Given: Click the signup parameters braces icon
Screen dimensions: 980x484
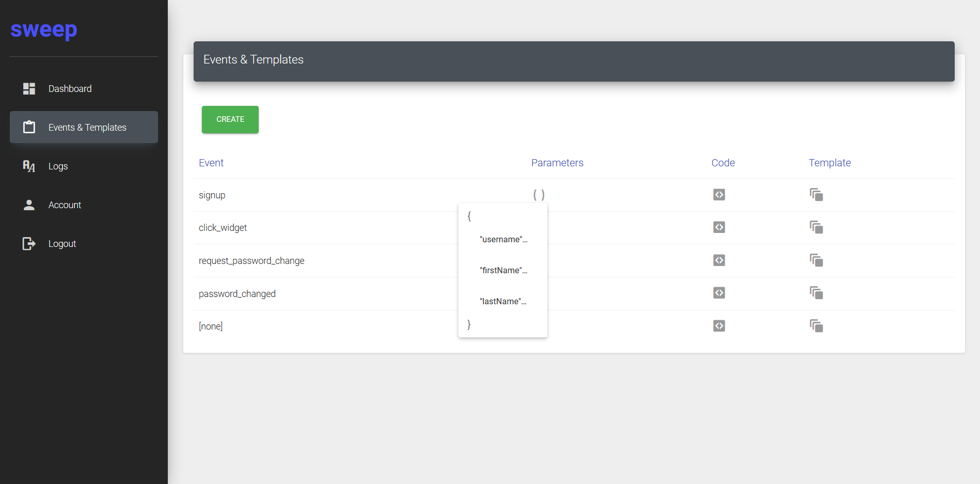Looking at the screenshot, I should [539, 195].
